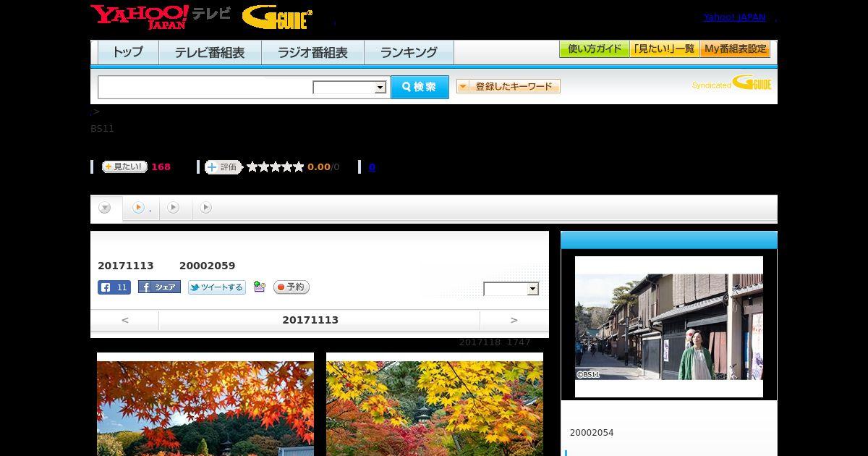Open the Yahoo! JAPAN link
The image size is (868, 456).
[x=734, y=17]
